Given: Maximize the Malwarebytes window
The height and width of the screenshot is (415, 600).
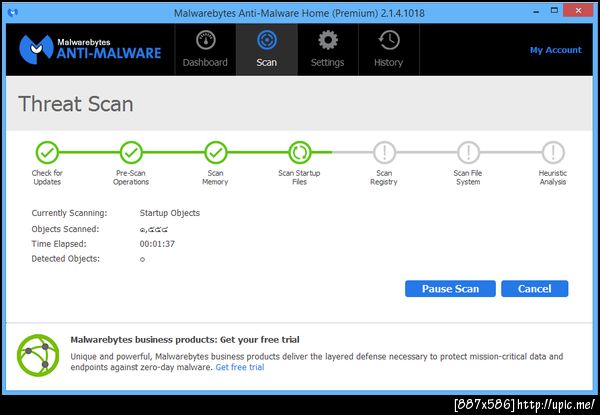Looking at the screenshot, I should [x=554, y=11].
